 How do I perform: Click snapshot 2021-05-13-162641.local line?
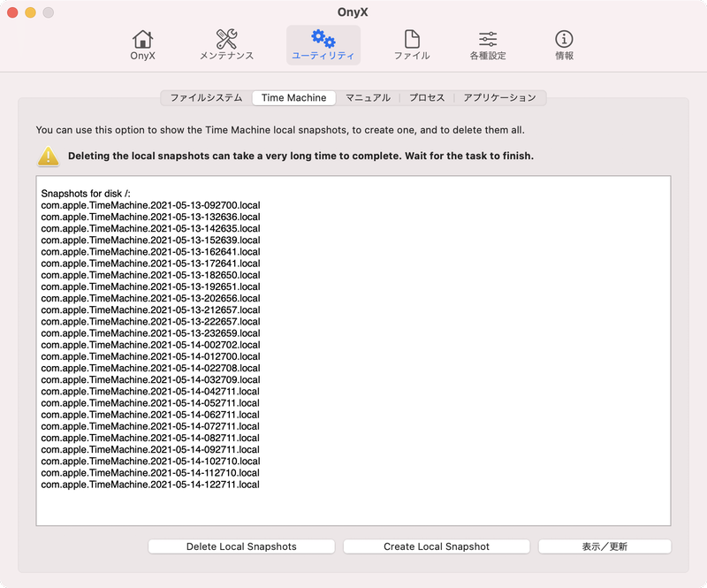150,252
